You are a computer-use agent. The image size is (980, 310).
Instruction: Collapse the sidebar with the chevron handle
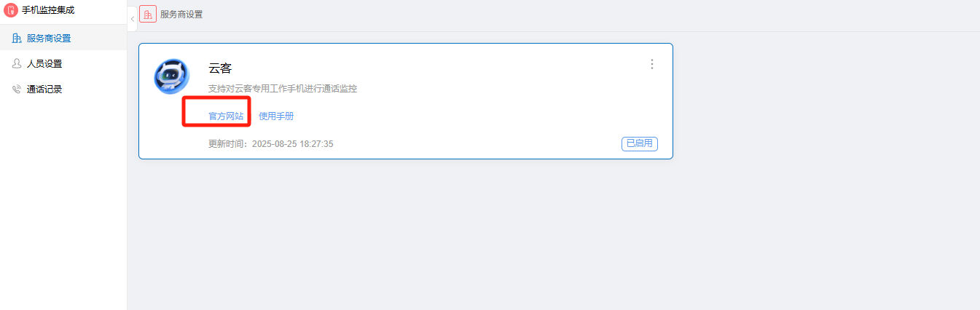pyautogui.click(x=132, y=18)
